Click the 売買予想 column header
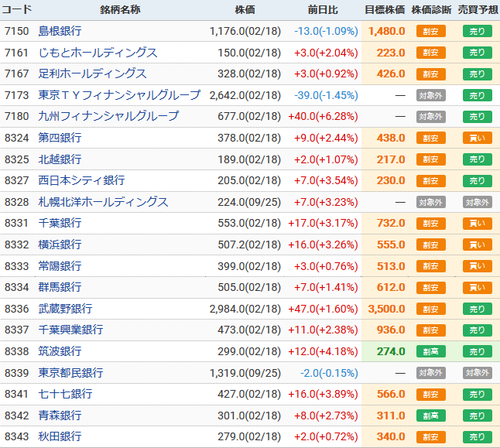The height and width of the screenshot is (448, 500). tap(478, 9)
